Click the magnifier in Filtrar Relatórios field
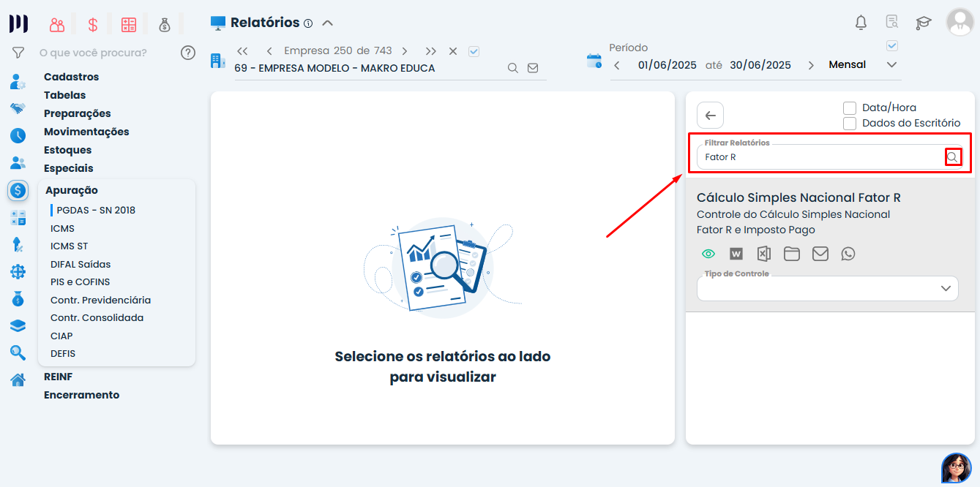Screen dimensions: 980x487 (952, 156)
